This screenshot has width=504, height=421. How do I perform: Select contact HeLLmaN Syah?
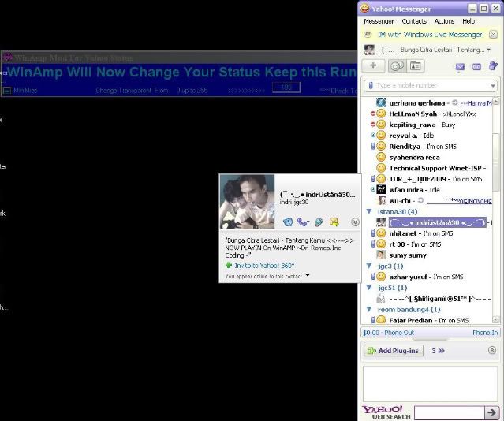tap(413, 114)
